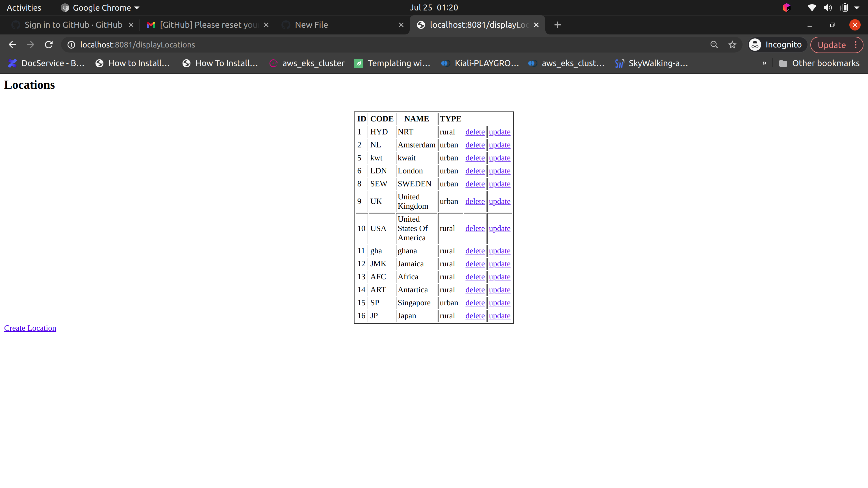Toggle the bookmark star for this page

[x=732, y=44]
